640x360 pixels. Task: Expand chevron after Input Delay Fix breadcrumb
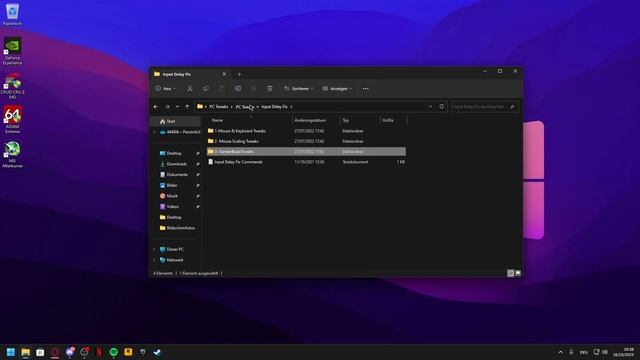tap(291, 107)
